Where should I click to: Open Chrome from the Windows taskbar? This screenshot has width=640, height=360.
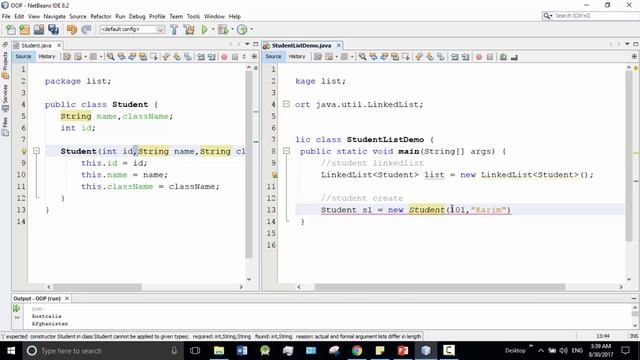pos(357,351)
